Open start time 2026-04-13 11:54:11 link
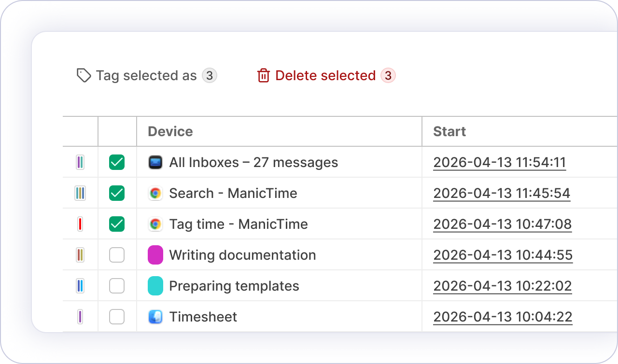The height and width of the screenshot is (364, 618). click(499, 163)
